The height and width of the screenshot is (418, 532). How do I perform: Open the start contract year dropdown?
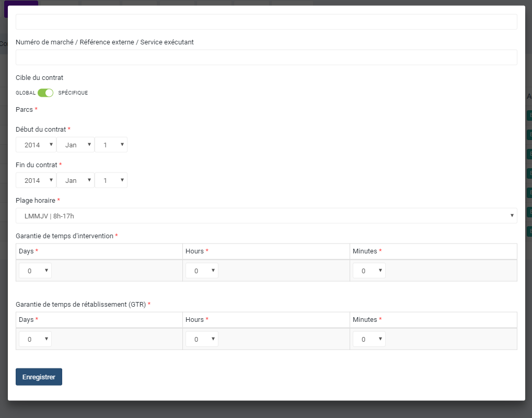pos(36,145)
